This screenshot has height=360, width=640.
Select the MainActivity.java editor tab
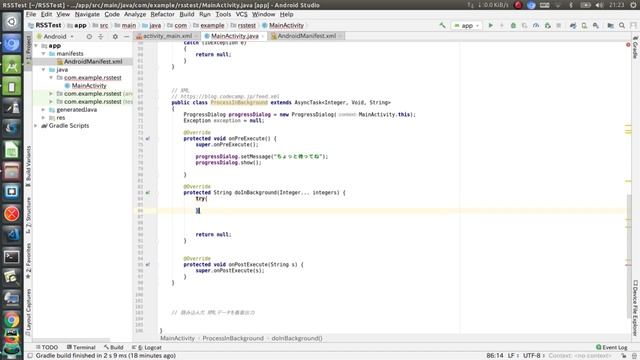tap(234, 36)
